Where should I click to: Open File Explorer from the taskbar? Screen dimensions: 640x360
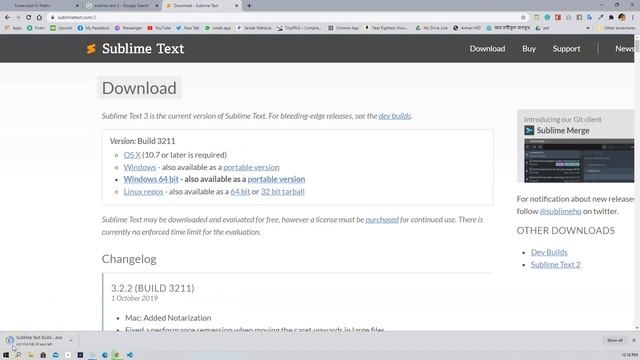pyautogui.click(x=31, y=355)
